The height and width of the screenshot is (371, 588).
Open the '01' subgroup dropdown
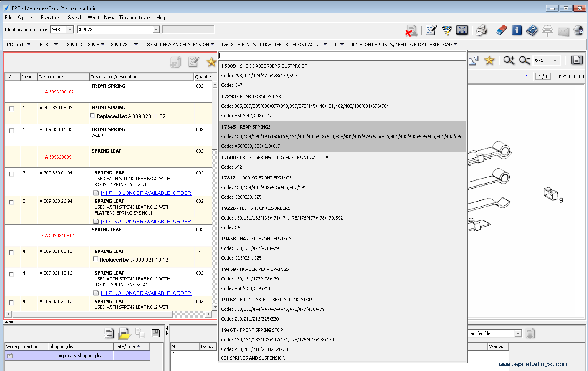(x=338, y=45)
